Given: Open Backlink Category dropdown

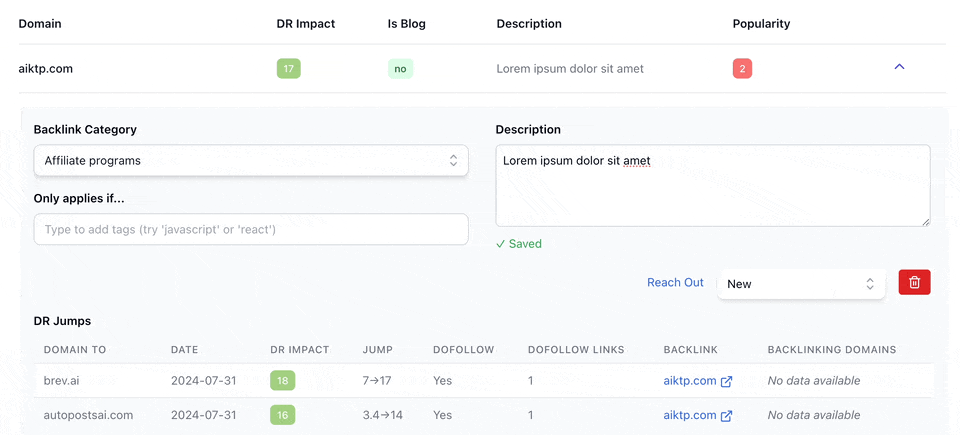Looking at the screenshot, I should pyautogui.click(x=250, y=160).
